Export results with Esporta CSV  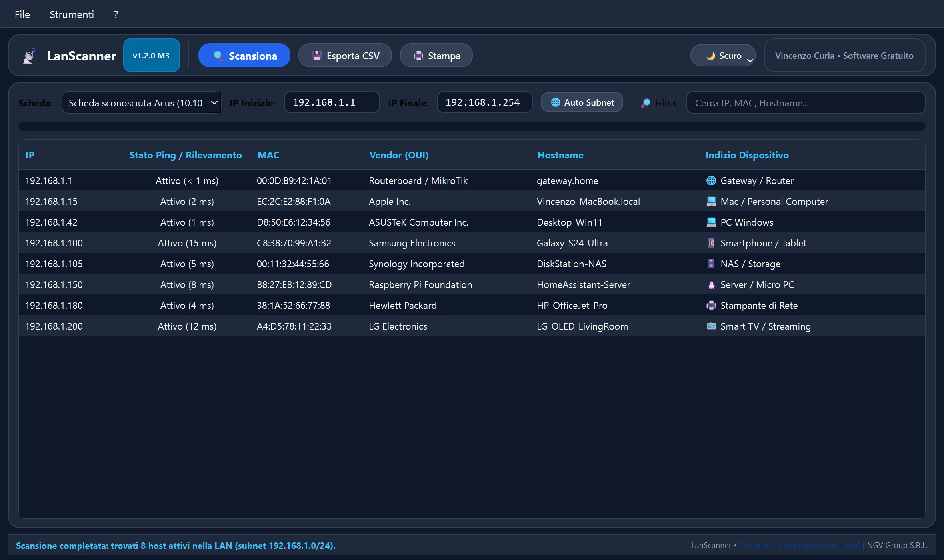(x=345, y=56)
